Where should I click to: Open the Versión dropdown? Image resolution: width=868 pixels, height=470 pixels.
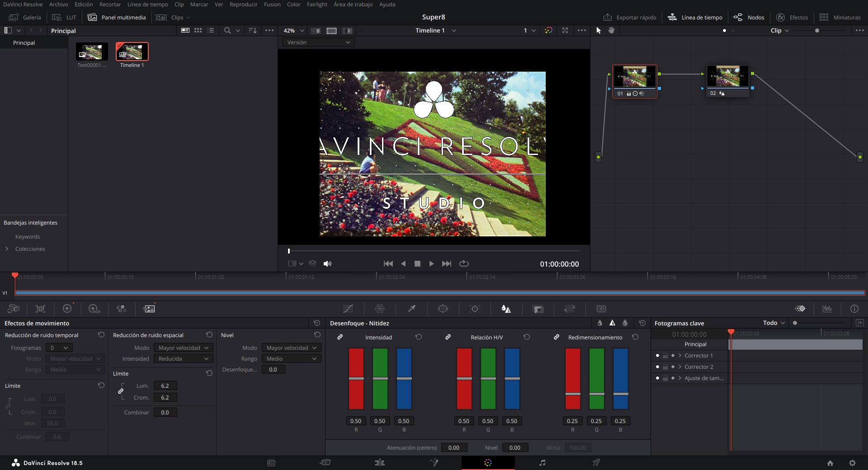click(319, 42)
